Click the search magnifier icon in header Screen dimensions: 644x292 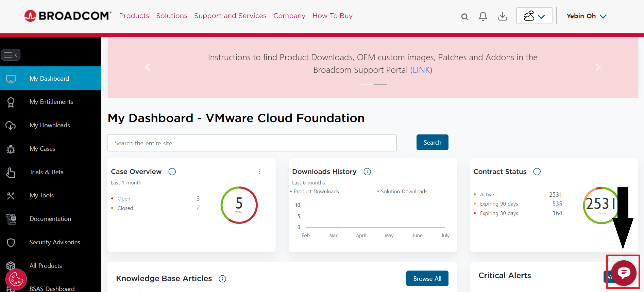tap(464, 17)
